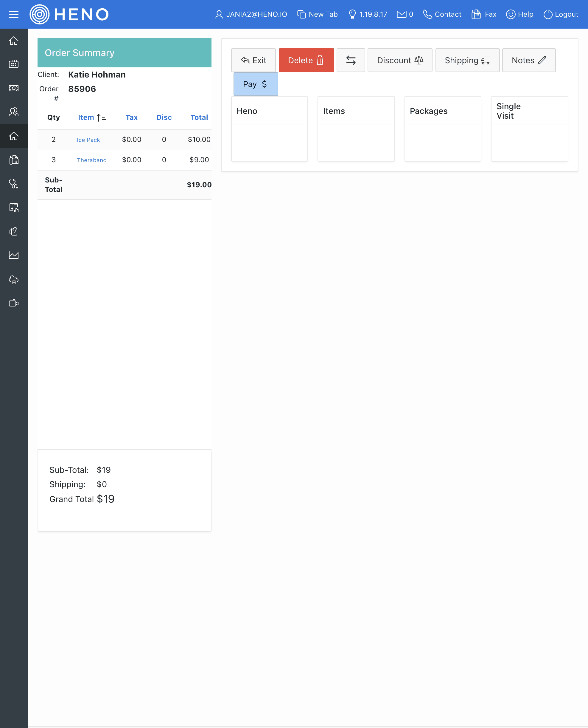Screen dimensions: 588x728
Task: Sort by the Total column header
Action: [x=199, y=117]
